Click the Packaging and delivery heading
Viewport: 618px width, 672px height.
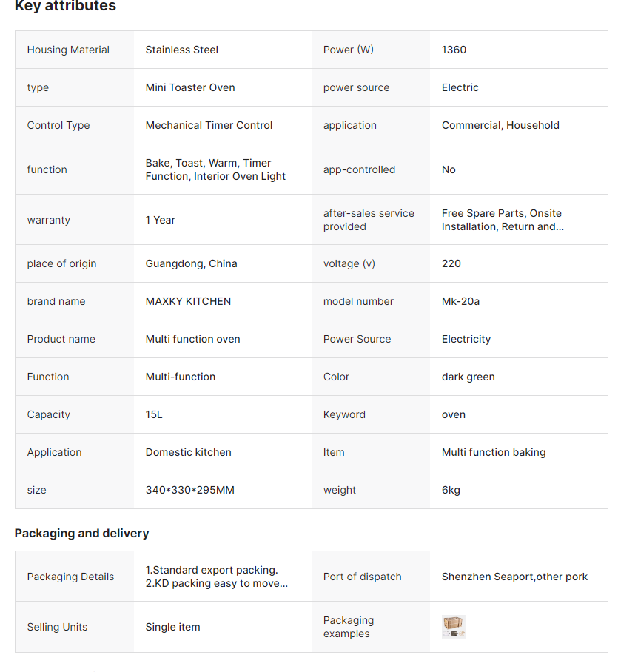coord(81,533)
